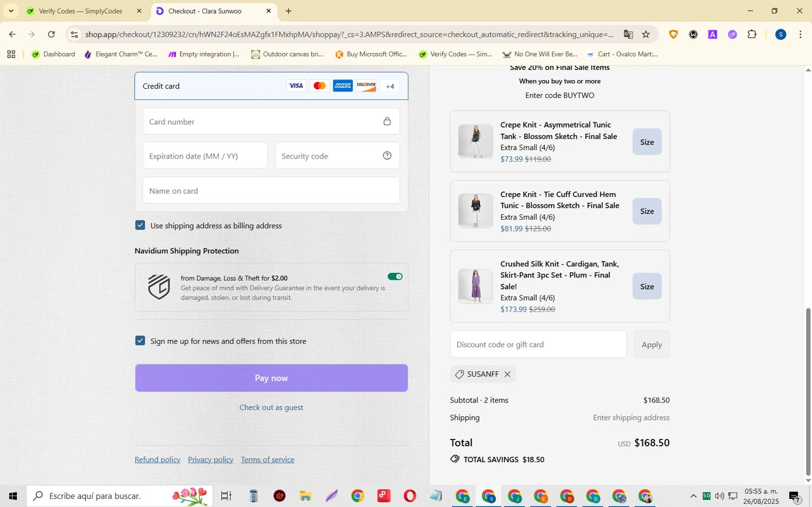Go back to previous page
This screenshot has width=812, height=507.
click(12, 35)
